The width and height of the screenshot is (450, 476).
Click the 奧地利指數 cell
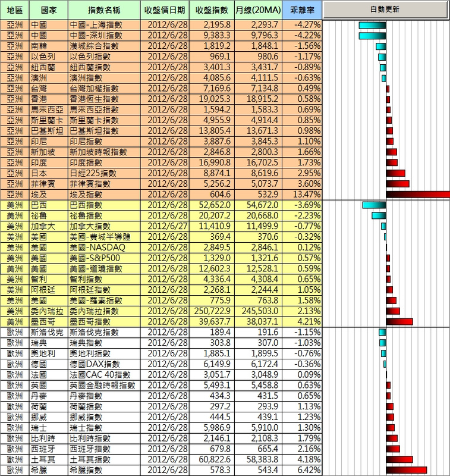coord(104,353)
